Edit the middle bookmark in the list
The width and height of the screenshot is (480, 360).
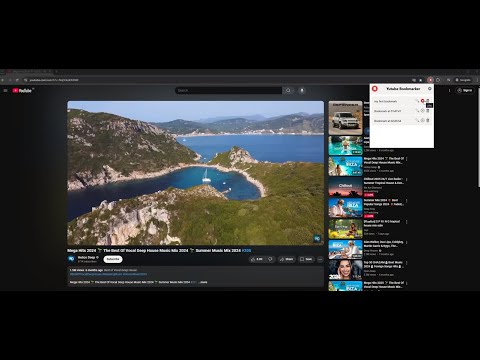pos(417,111)
